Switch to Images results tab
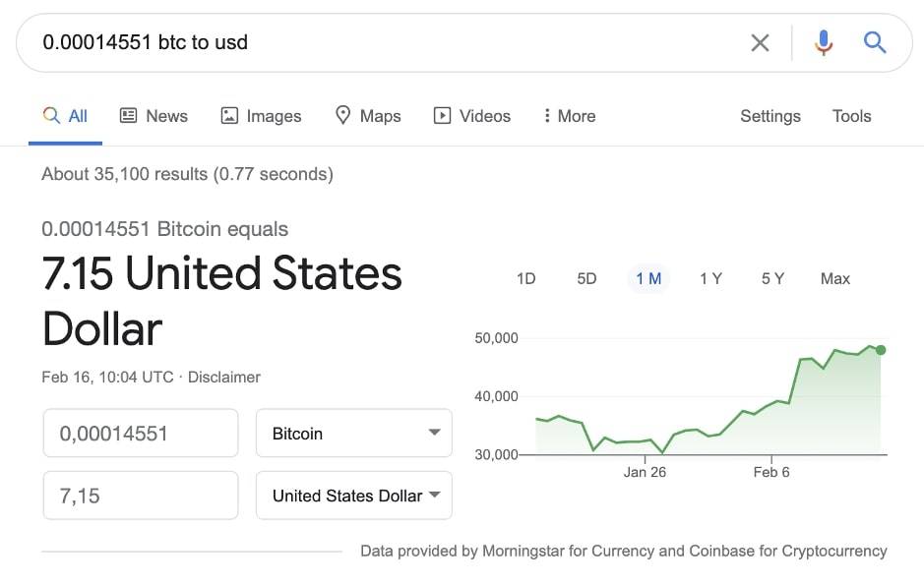Image resolution: width=924 pixels, height=585 pixels. (x=261, y=116)
